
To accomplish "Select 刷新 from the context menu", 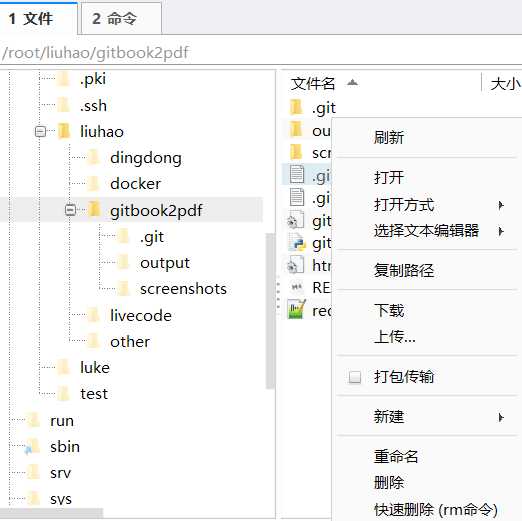I will (x=389, y=137).
